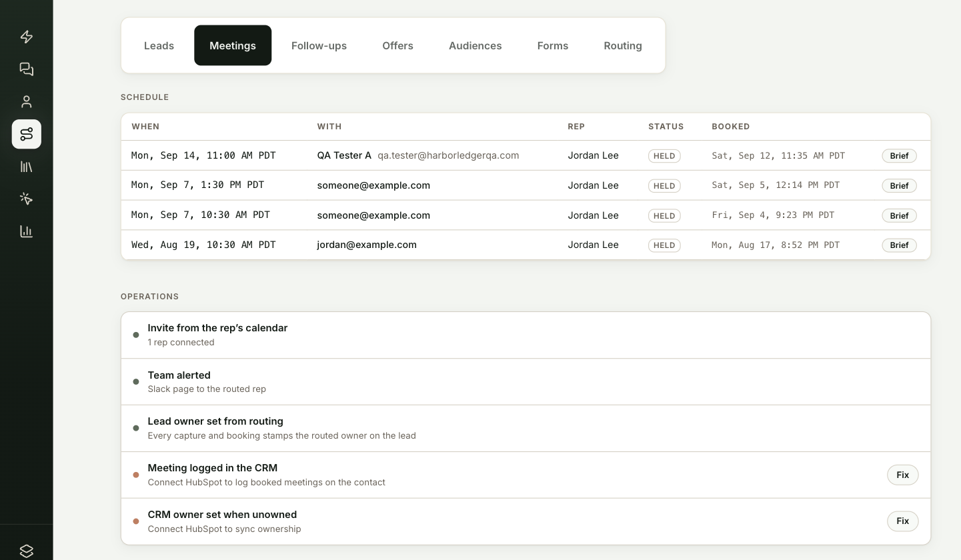The image size is (961, 560).
Task: Open Brief for Sep 7 1:30 PM meeting
Action: [899, 185]
